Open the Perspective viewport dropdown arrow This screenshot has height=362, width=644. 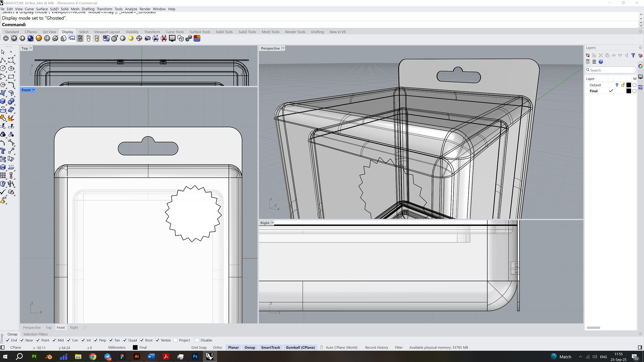pos(283,48)
